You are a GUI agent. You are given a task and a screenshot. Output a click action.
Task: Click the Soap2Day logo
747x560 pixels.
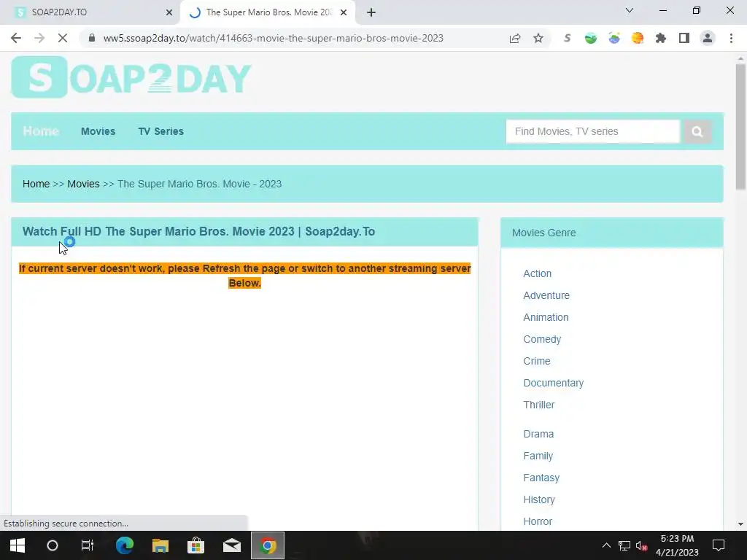coord(131,77)
